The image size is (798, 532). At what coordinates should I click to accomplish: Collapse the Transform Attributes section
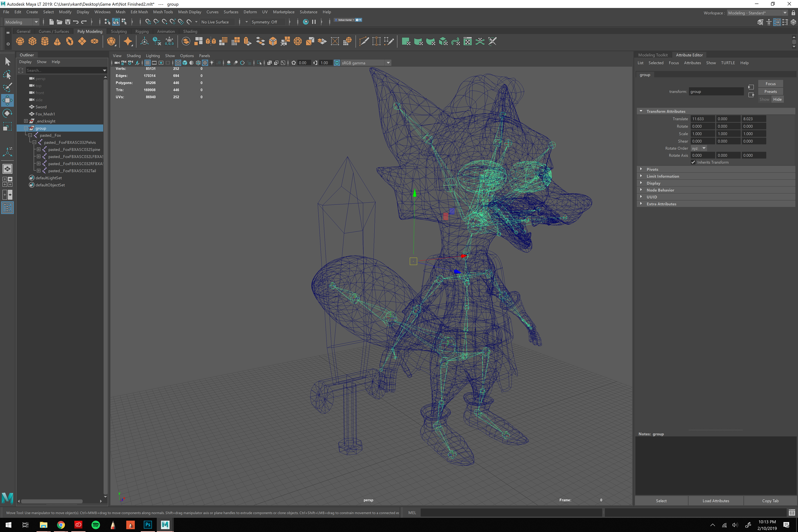pos(641,111)
